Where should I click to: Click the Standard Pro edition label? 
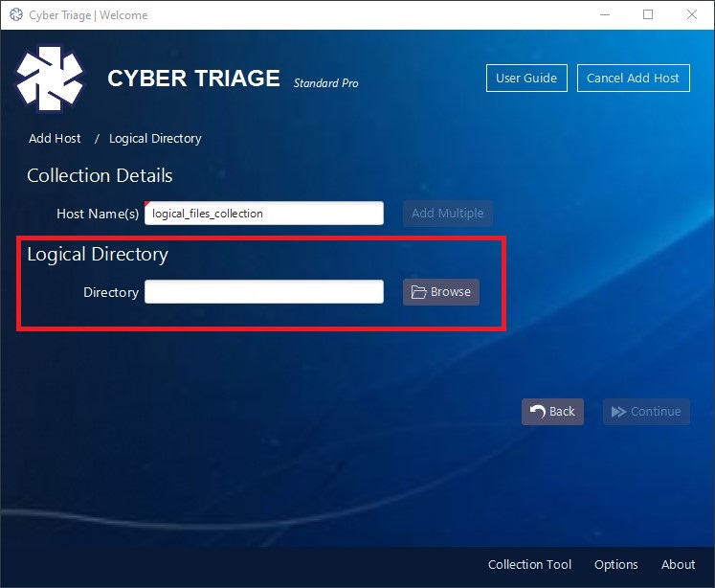pos(326,83)
